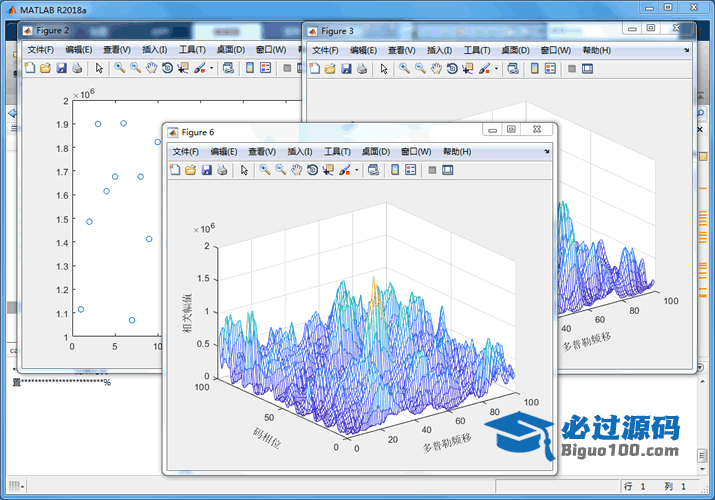
Task: Open 桌面(D) menu in Figure 6
Action: pos(376,151)
